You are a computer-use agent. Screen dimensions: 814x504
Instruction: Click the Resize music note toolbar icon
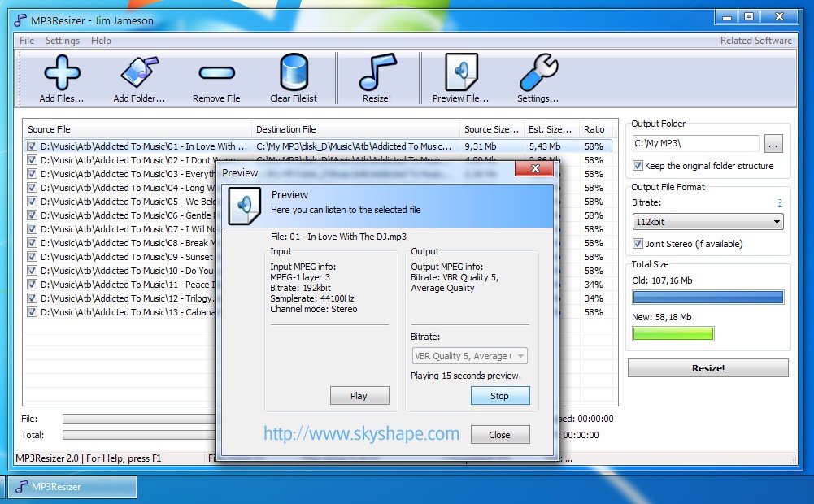(x=377, y=73)
